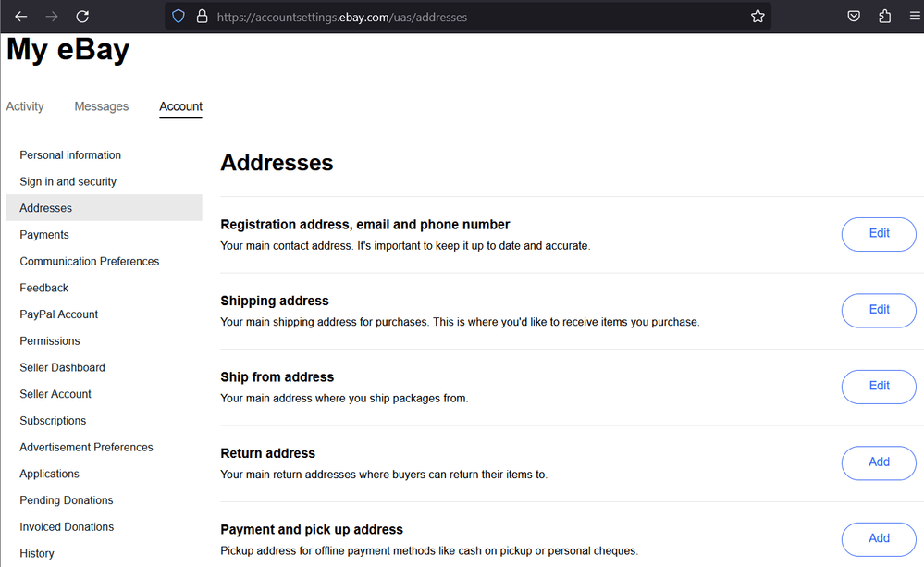Open the browser hamburger menu
This screenshot has width=924, height=567.
pyautogui.click(x=915, y=17)
